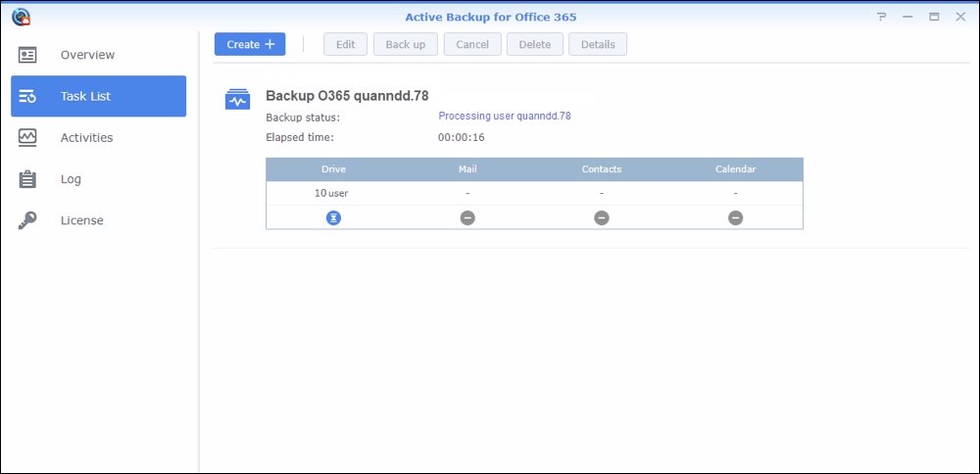Click the Contacts pending status icon
Screen dimensions: 980x474
coord(602,217)
